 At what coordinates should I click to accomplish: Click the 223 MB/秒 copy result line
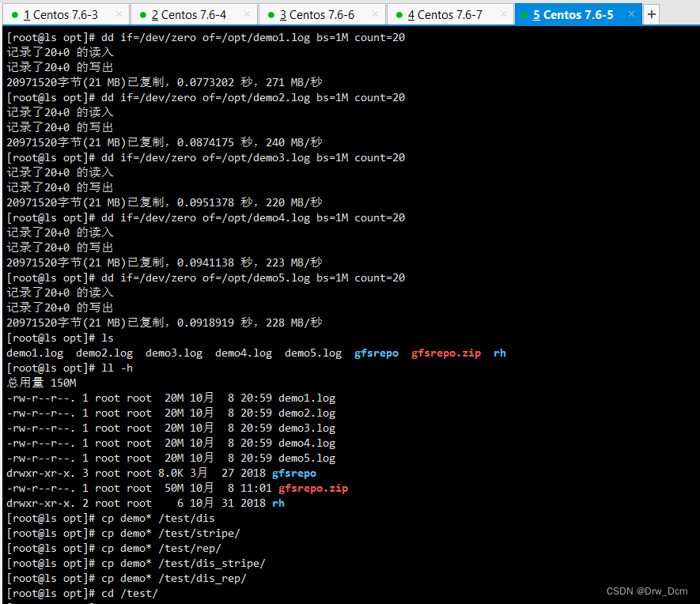point(165,262)
